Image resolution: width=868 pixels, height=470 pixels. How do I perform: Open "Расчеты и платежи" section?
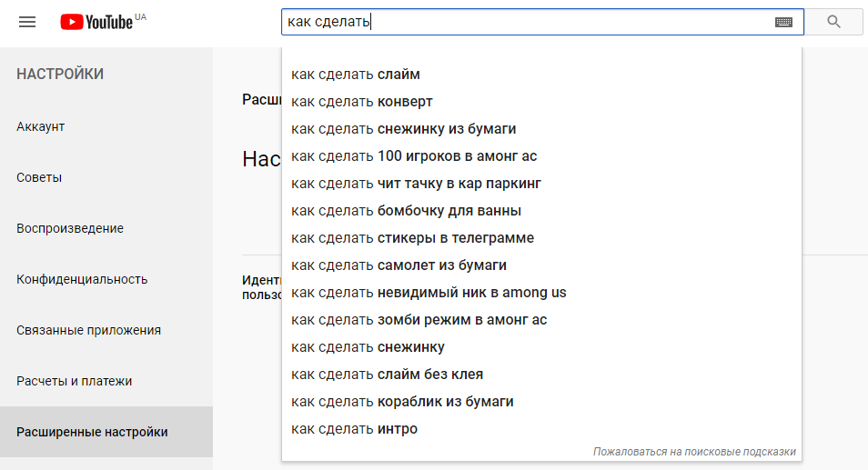click(x=75, y=381)
